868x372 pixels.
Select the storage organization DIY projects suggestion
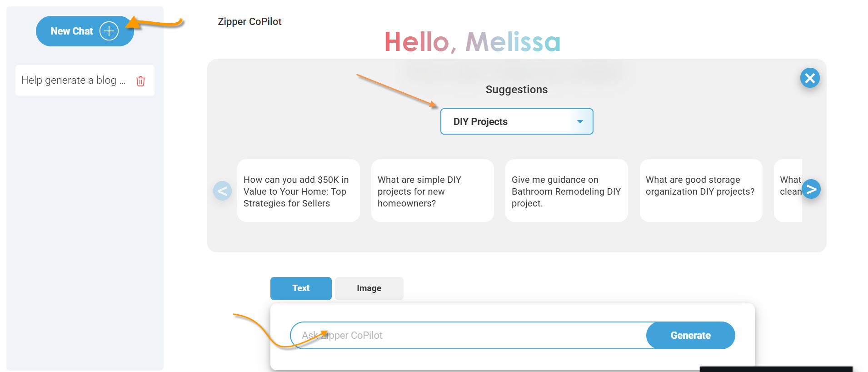point(701,191)
